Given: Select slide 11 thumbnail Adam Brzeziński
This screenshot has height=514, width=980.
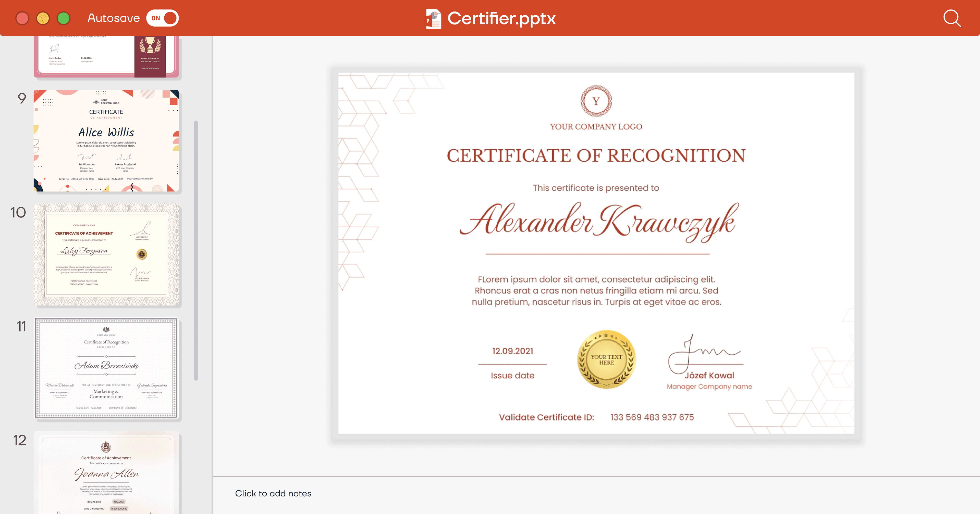Looking at the screenshot, I should pyautogui.click(x=106, y=368).
